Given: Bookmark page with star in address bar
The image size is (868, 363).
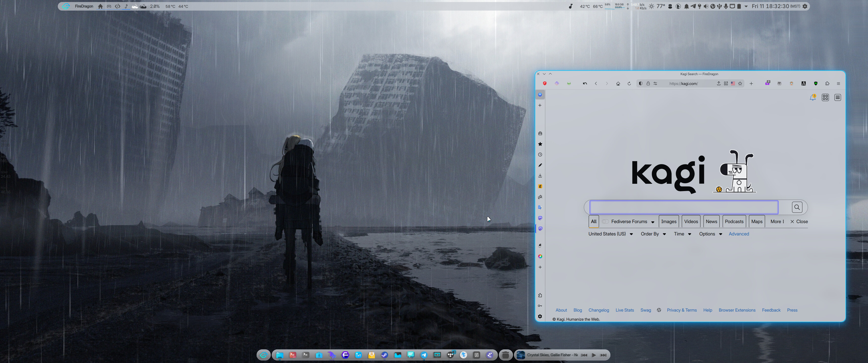Looking at the screenshot, I should 740,83.
